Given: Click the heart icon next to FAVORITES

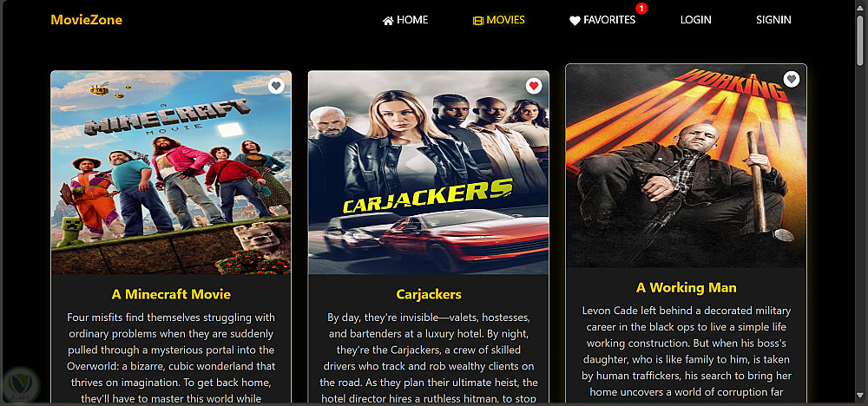Looking at the screenshot, I should pyautogui.click(x=575, y=21).
